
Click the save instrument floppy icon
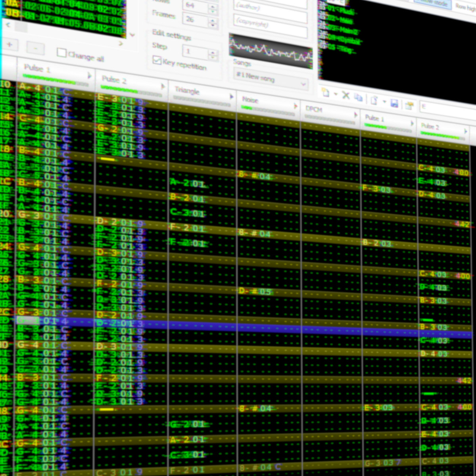coord(394,104)
